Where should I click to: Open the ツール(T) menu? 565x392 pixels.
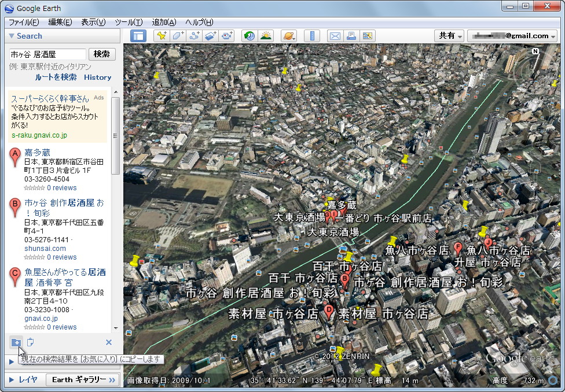pyautogui.click(x=129, y=23)
